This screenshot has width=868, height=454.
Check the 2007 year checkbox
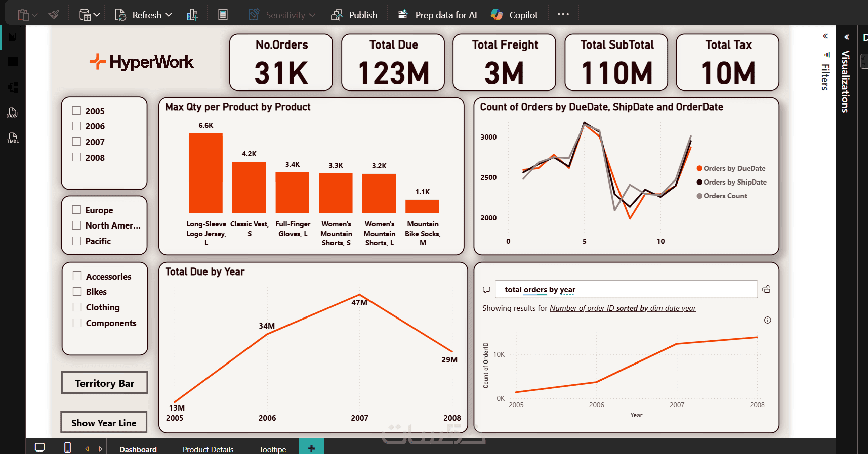click(77, 142)
